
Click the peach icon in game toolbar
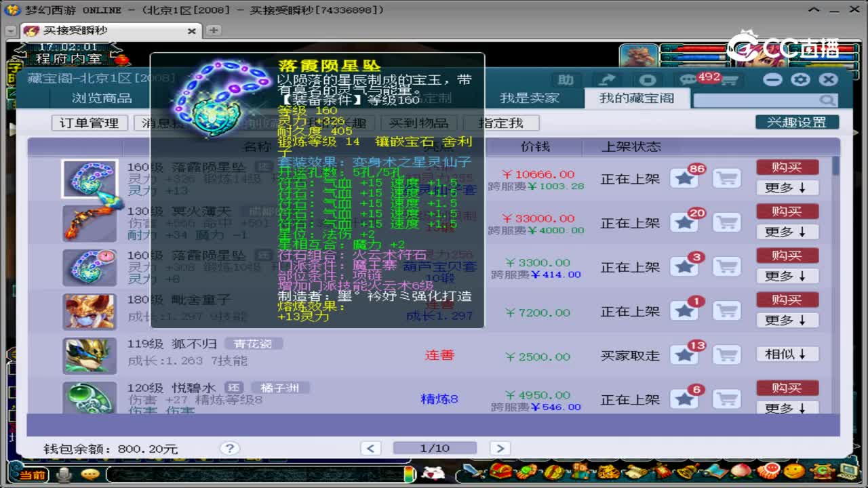pos(741,471)
